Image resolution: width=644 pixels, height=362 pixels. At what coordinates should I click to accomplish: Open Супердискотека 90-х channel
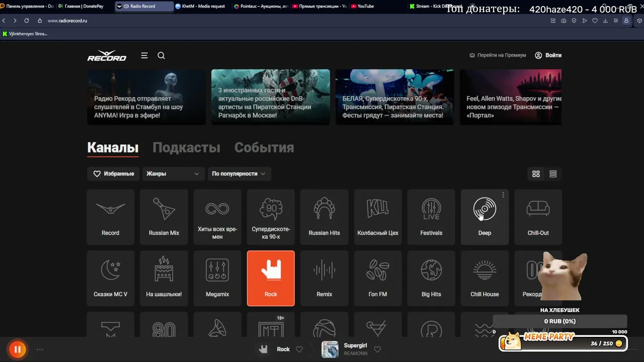(x=271, y=217)
